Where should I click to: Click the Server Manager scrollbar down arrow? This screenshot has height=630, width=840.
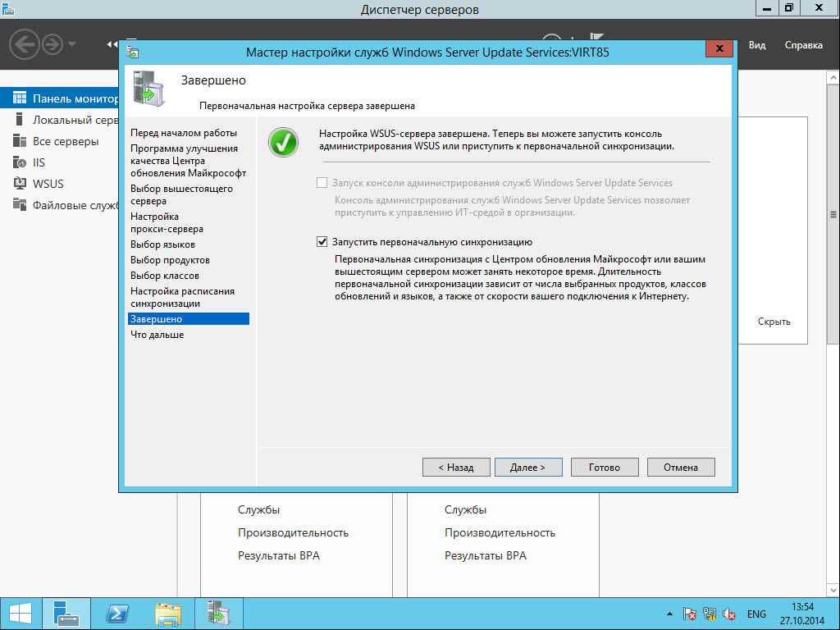[x=833, y=590]
